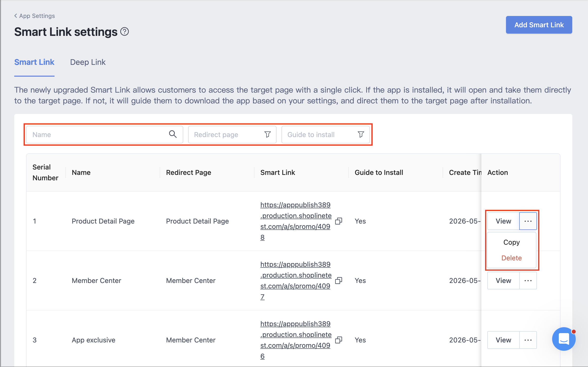
Task: Open the Redirect page filter dropdown
Action: 232,135
